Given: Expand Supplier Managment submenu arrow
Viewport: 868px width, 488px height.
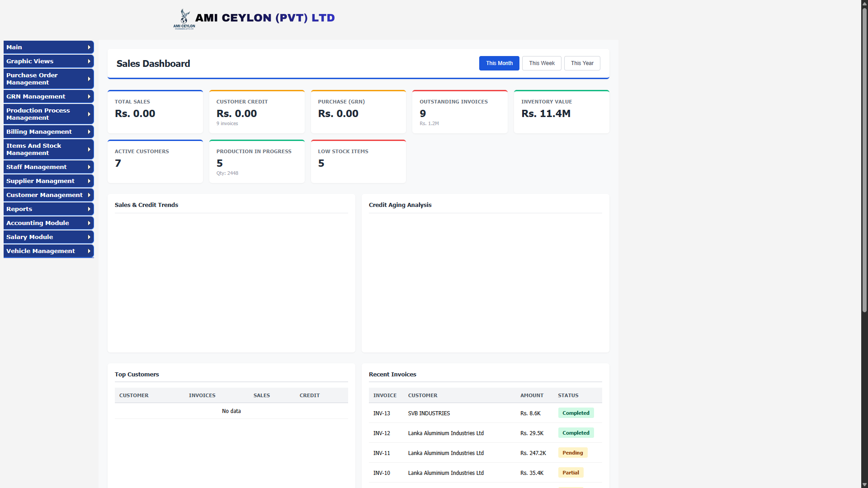Looking at the screenshot, I should tap(89, 181).
